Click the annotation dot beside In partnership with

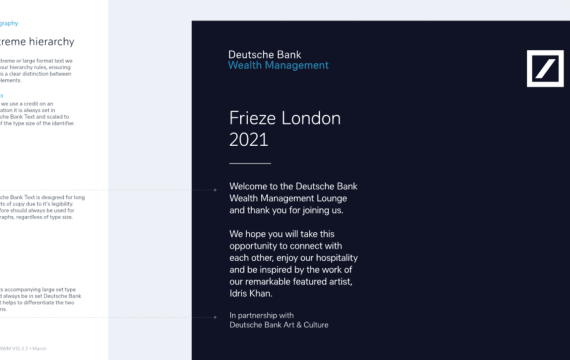[215, 317]
